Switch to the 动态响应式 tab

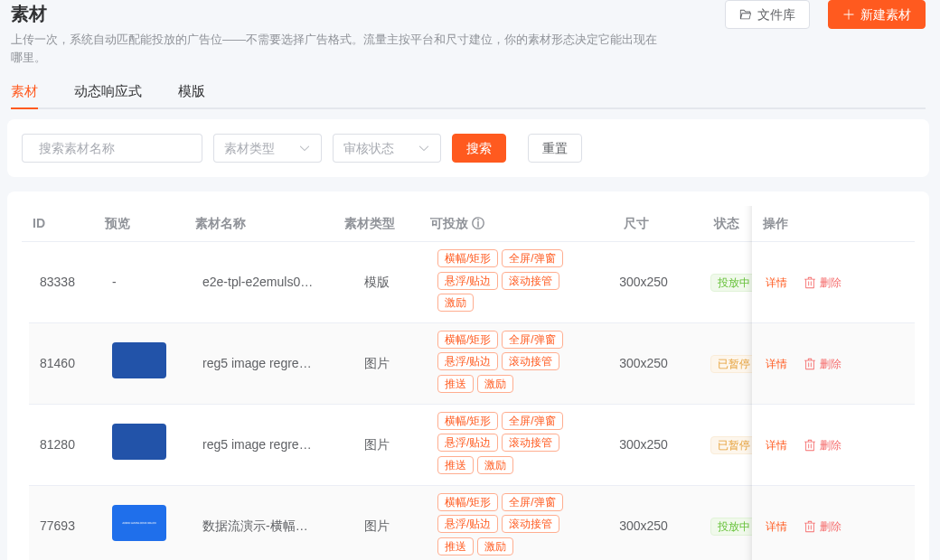(x=108, y=91)
